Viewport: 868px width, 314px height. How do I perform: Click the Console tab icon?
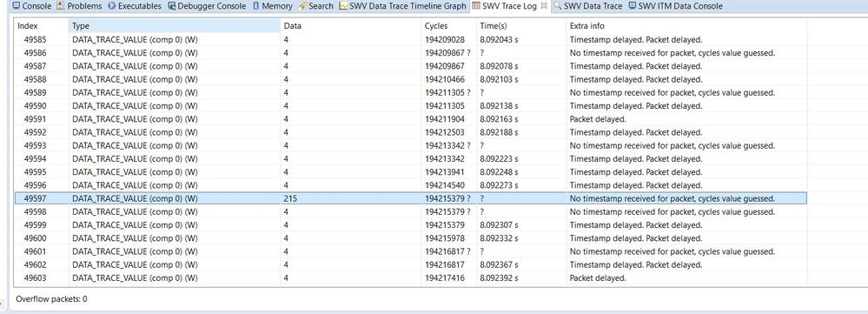click(x=16, y=6)
